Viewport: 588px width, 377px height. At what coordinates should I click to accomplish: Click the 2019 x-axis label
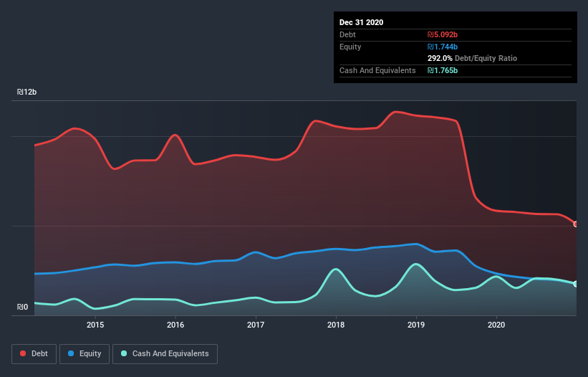pos(416,325)
